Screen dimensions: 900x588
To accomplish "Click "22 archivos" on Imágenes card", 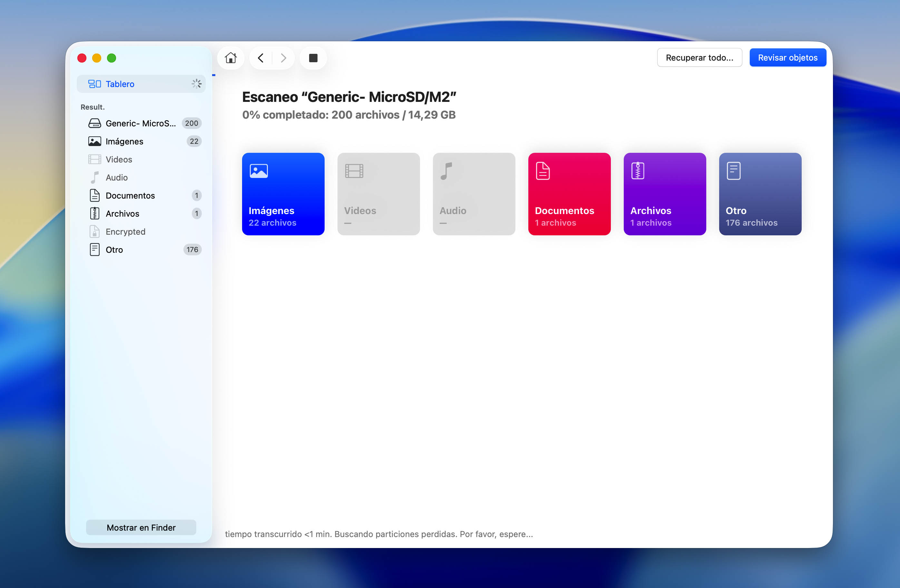I will pyautogui.click(x=272, y=223).
